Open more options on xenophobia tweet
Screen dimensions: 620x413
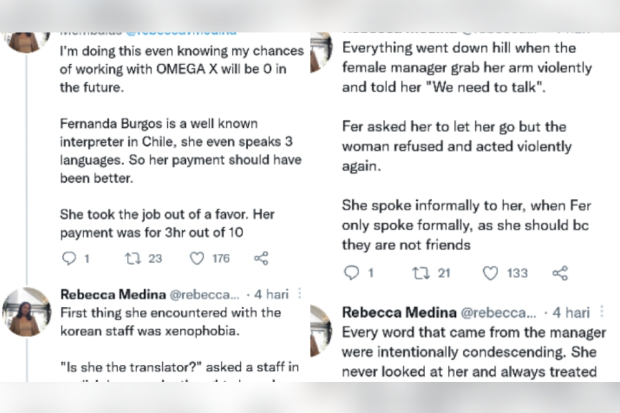300,293
